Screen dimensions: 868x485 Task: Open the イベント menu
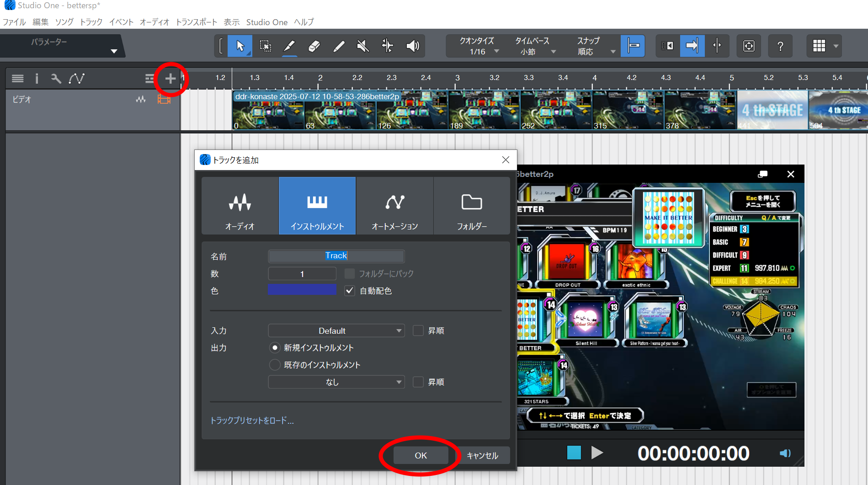pos(121,22)
